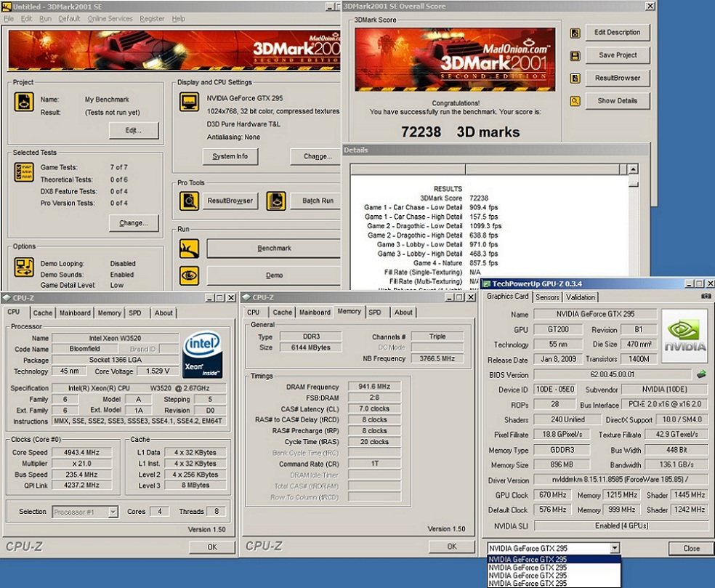The height and width of the screenshot is (588, 715).
Task: Click the Core Speed 4943.4 MHz field
Action: pos(81,453)
